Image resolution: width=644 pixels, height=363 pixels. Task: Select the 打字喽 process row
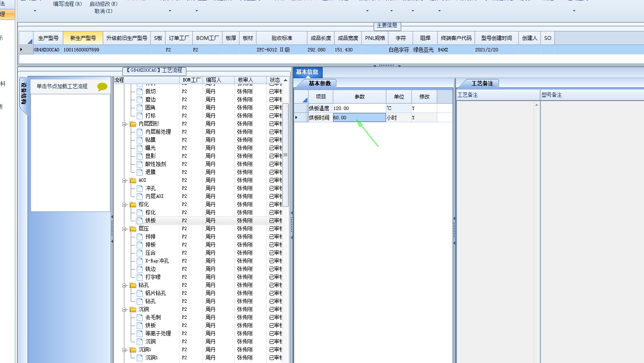click(153, 277)
